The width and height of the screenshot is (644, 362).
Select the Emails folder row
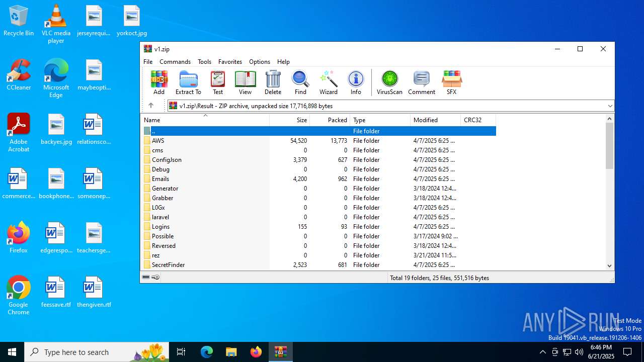pos(318,179)
